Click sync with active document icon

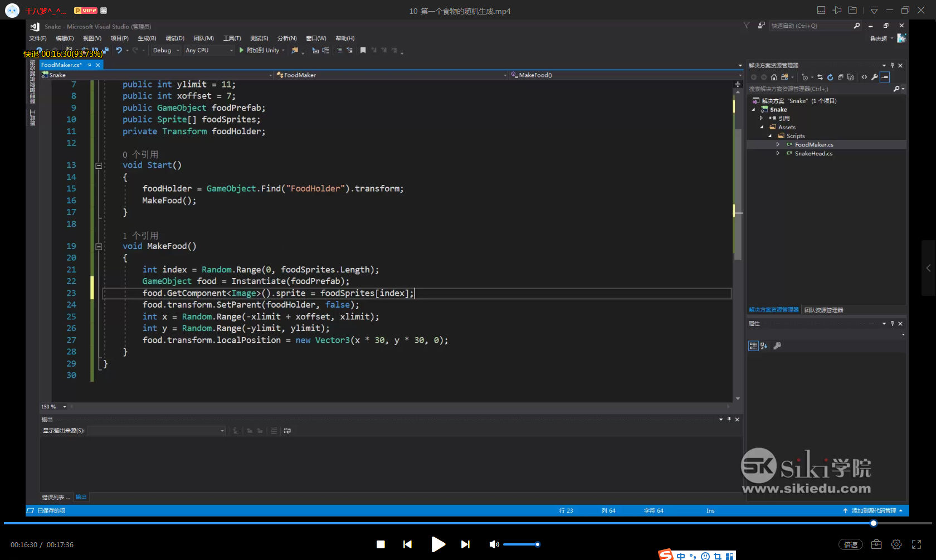tap(820, 77)
